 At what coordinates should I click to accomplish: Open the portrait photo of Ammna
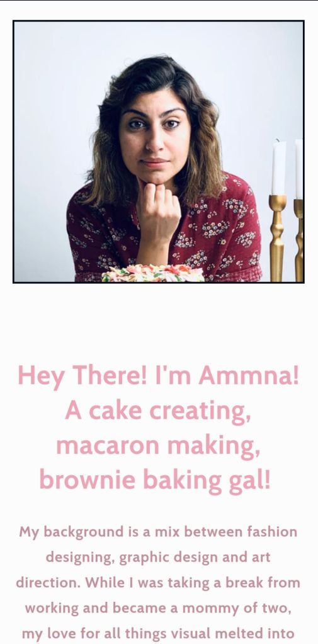(x=159, y=152)
